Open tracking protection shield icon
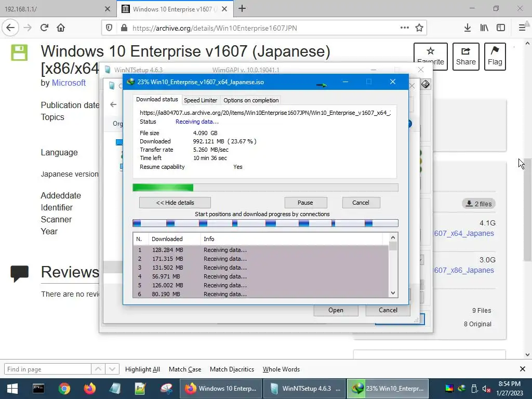Image resolution: width=532 pixels, height=399 pixels. click(x=109, y=28)
